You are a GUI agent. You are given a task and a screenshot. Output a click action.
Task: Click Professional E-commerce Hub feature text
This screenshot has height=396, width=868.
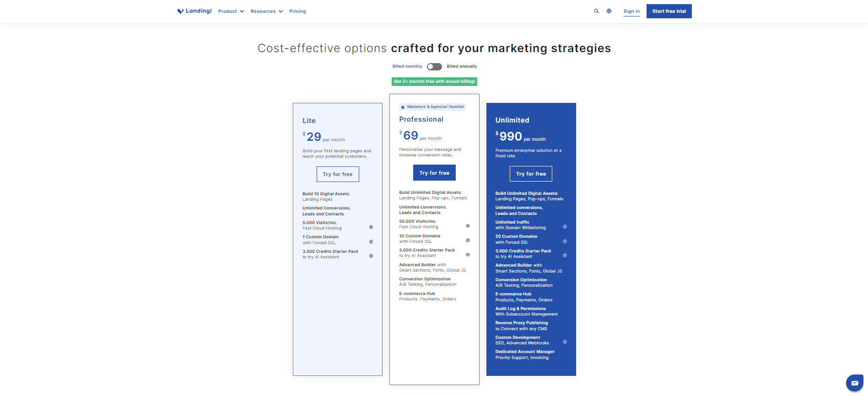[x=427, y=296]
